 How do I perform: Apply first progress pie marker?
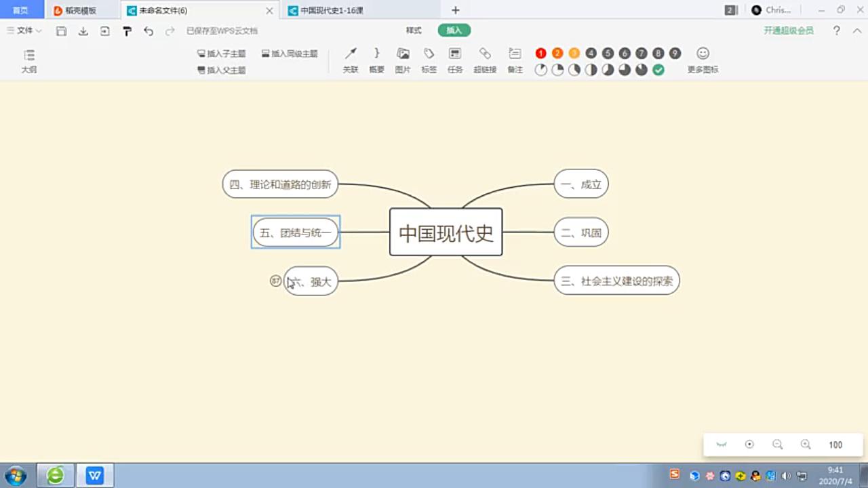(540, 70)
